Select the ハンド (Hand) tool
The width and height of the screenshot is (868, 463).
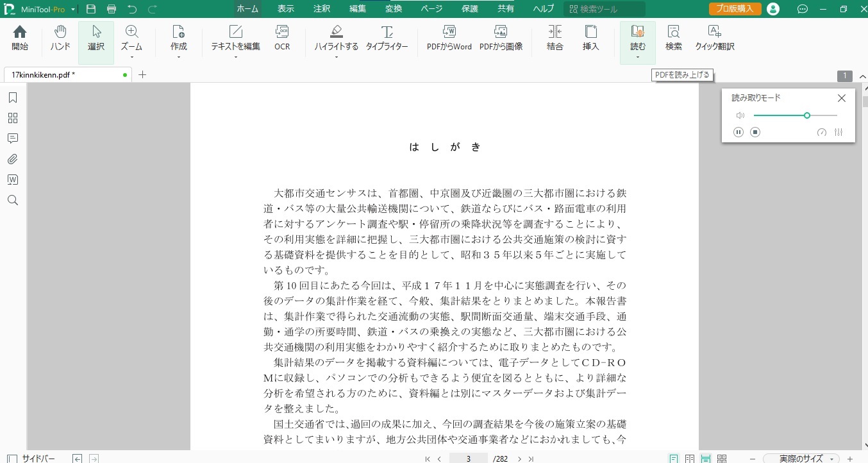[60, 38]
